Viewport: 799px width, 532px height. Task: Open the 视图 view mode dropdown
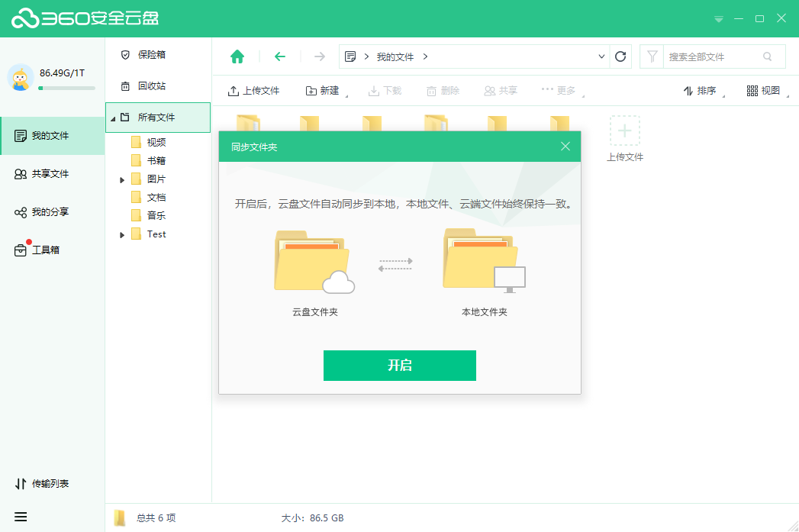pos(765,90)
